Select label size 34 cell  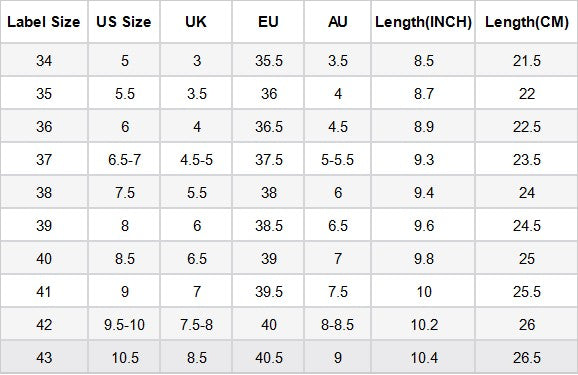(44, 60)
